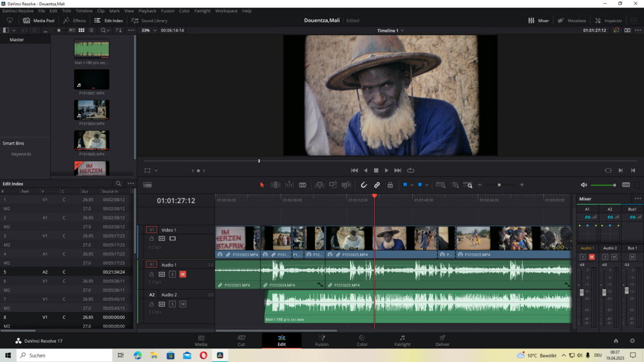Switch to the Color page tab
This screenshot has height=362, width=644.
pos(362,340)
